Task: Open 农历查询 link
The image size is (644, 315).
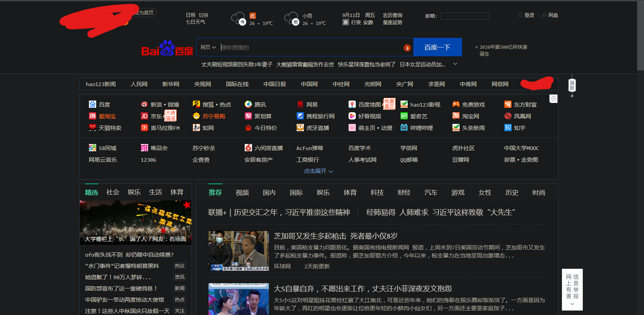Action: (x=392, y=15)
